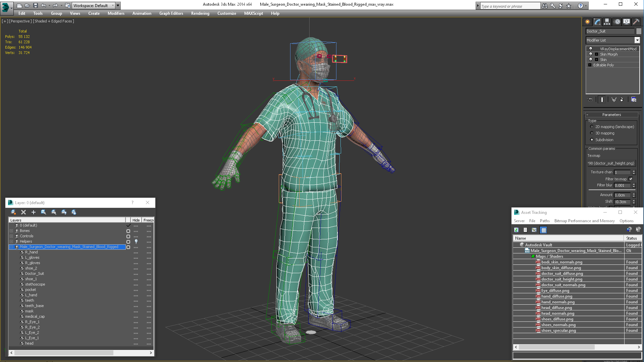
Task: Click Add Selected Objects plus icon in Layer dialog
Action: [x=34, y=212]
